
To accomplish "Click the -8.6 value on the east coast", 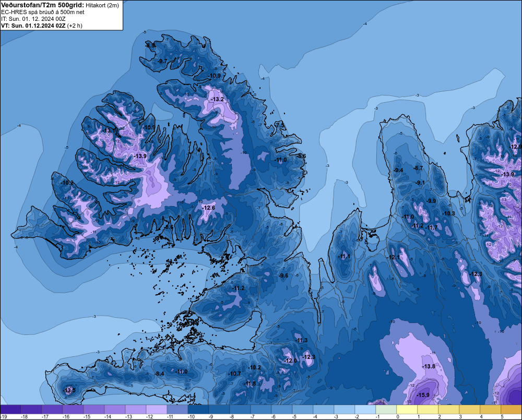I will tap(301, 156).
